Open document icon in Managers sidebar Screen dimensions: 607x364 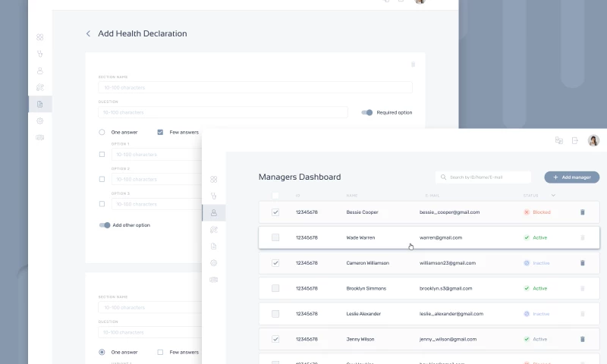tap(214, 246)
